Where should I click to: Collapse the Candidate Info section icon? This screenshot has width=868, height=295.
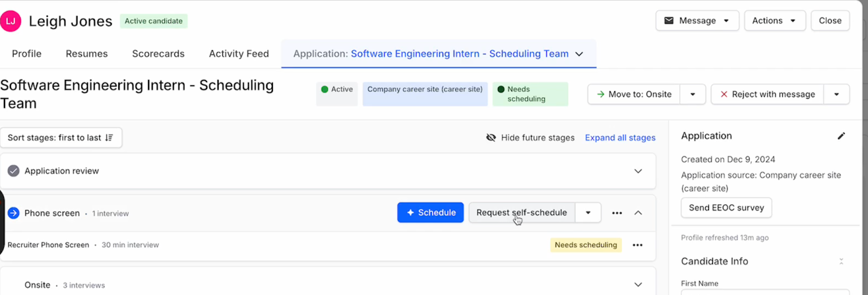(841, 261)
